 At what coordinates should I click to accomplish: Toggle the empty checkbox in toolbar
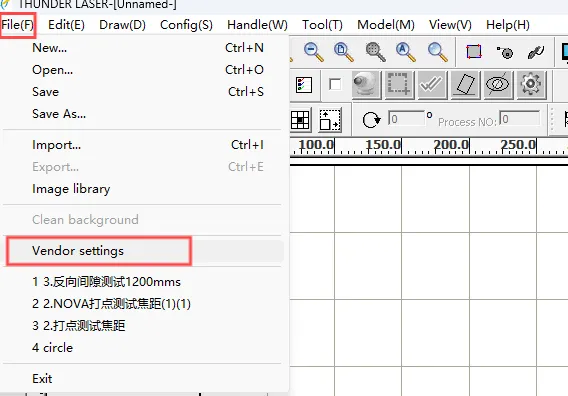(335, 84)
